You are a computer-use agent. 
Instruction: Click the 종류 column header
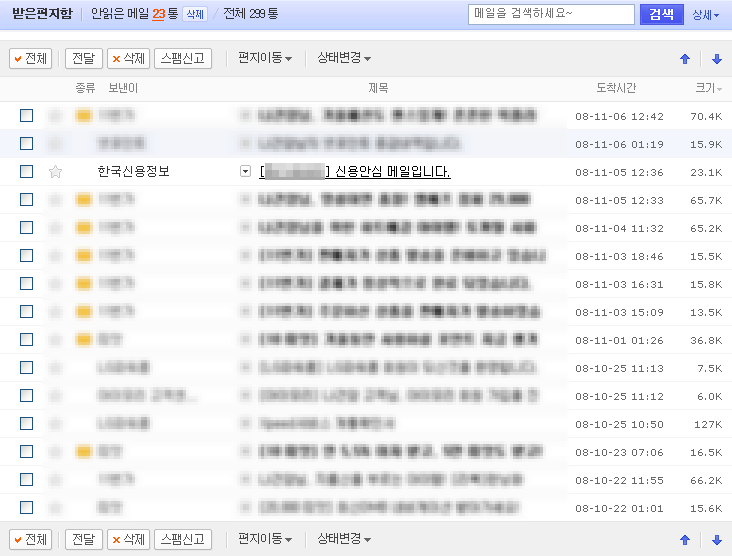coord(85,88)
